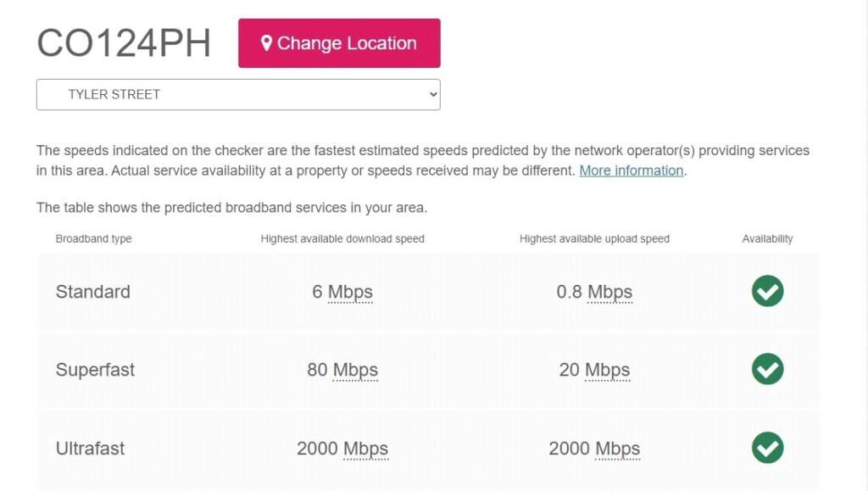Image resolution: width=868 pixels, height=491 pixels.
Task: Click the Highest available download speed header
Action: click(x=342, y=238)
